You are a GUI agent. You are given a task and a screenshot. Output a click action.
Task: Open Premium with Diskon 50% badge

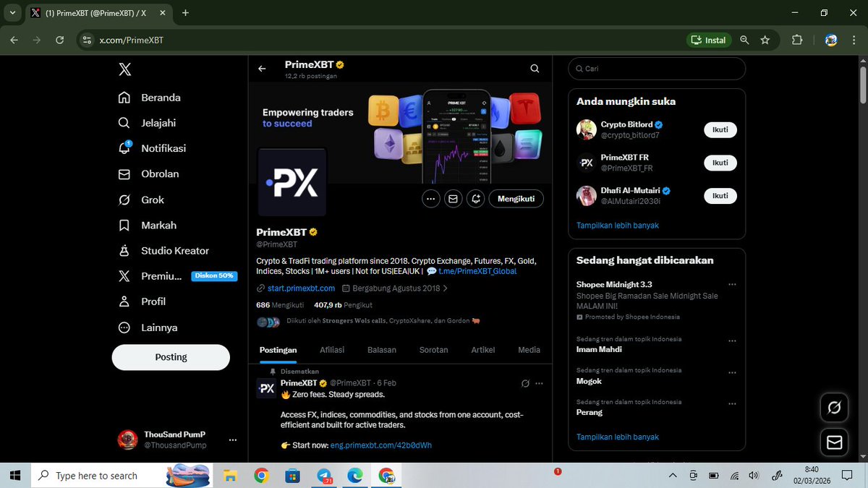pyautogui.click(x=176, y=276)
